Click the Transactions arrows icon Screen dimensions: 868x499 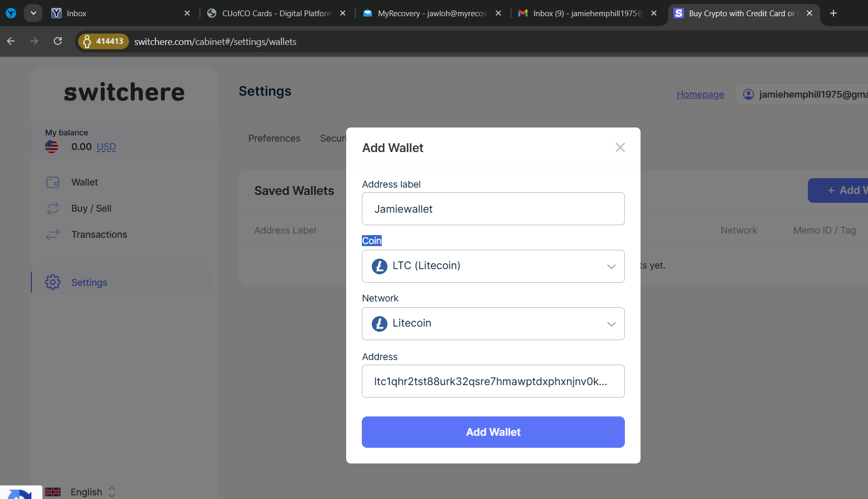pos(53,235)
